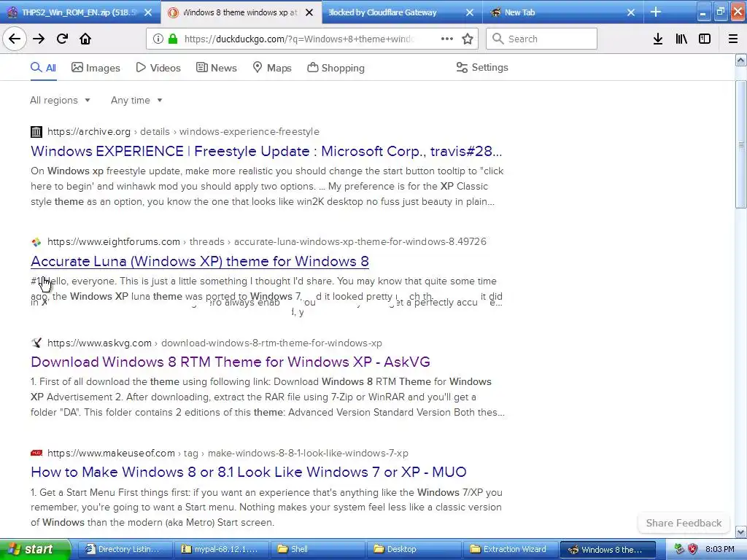Image resolution: width=747 pixels, height=560 pixels.
Task: Close the New Tab tab
Action: coord(631,12)
